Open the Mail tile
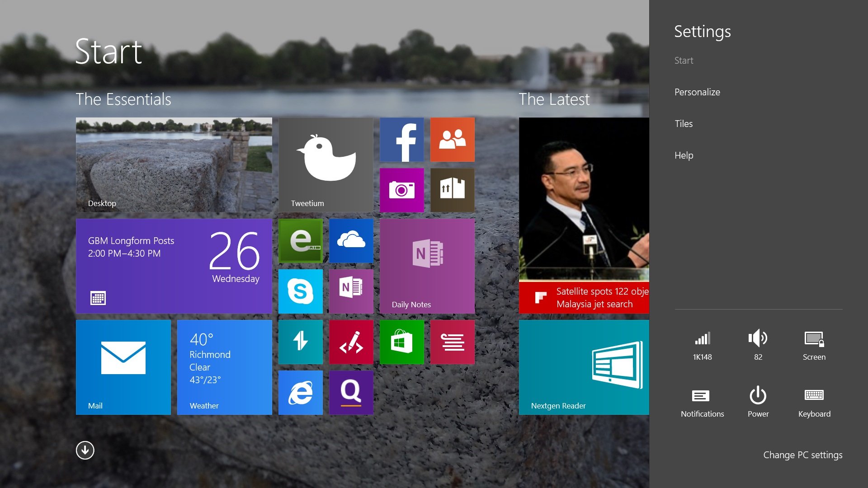 (x=123, y=367)
